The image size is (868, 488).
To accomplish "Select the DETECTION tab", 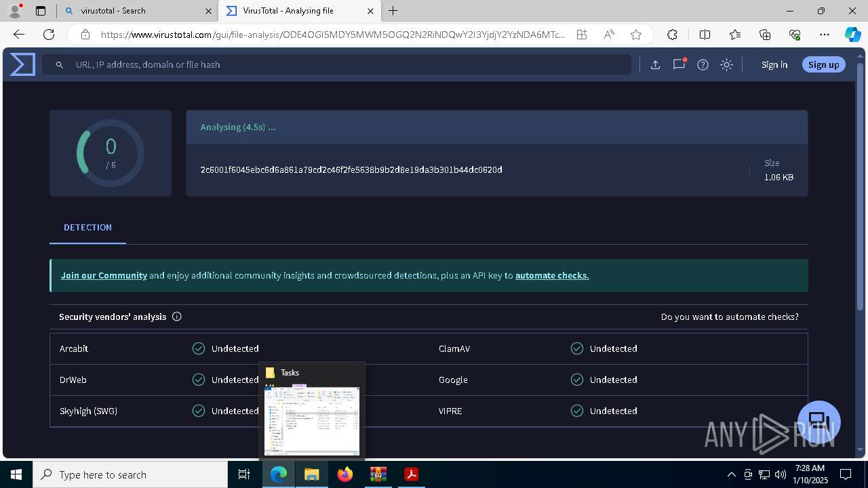I will pos(87,228).
